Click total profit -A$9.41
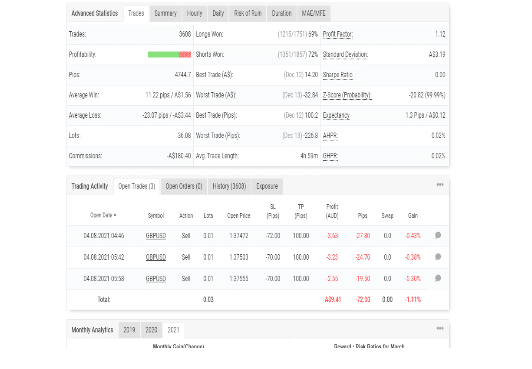This screenshot has height=369, width=532. pyautogui.click(x=332, y=299)
